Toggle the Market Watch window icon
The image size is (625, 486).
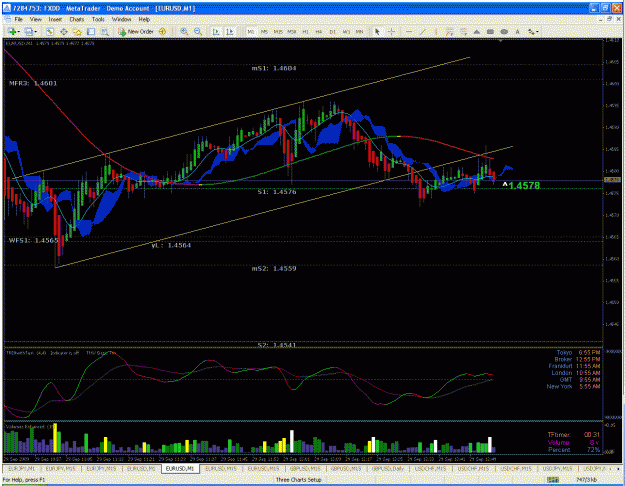pos(50,31)
